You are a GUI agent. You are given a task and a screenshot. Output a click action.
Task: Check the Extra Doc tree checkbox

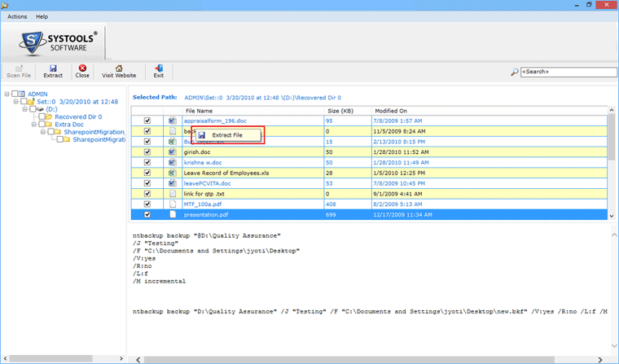(x=42, y=125)
